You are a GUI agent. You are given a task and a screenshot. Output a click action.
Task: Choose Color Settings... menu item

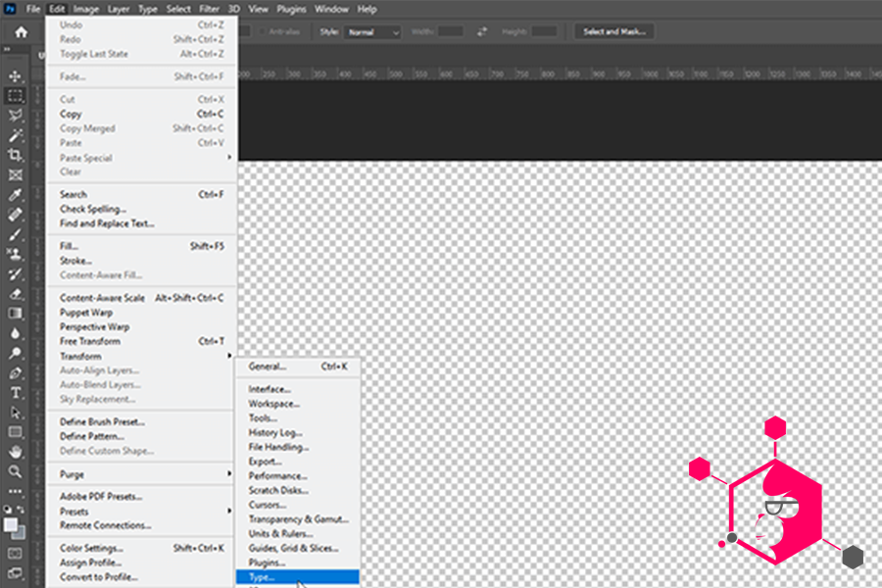[141, 548]
